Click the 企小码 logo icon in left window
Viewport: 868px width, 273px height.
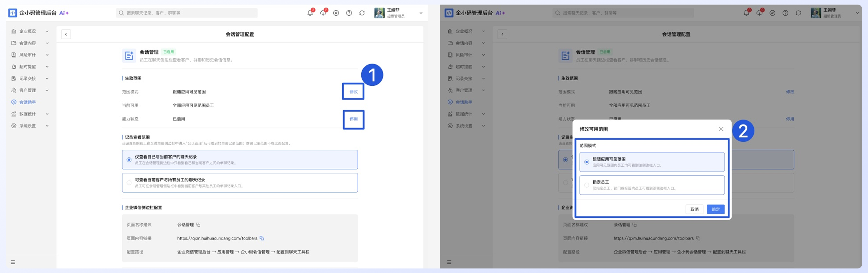tap(12, 13)
